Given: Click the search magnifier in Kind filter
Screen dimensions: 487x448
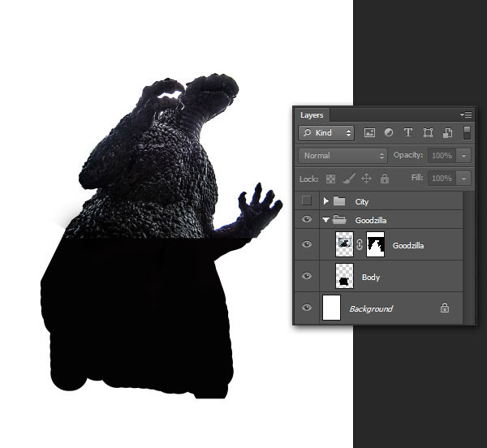Looking at the screenshot, I should click(x=307, y=133).
